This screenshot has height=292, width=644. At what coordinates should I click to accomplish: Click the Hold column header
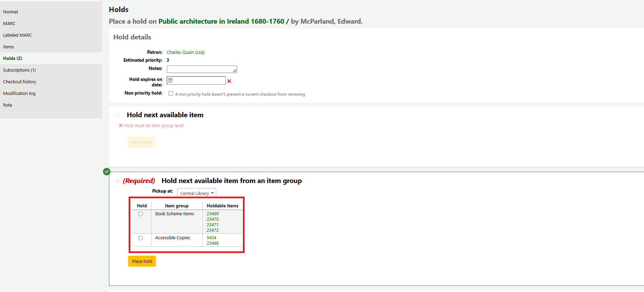pyautogui.click(x=142, y=206)
